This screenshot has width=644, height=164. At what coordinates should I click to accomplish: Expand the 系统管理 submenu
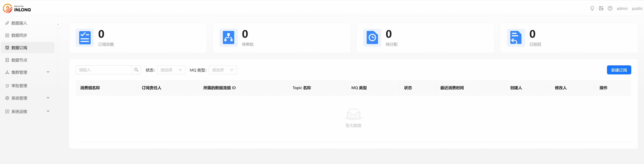pos(28,98)
